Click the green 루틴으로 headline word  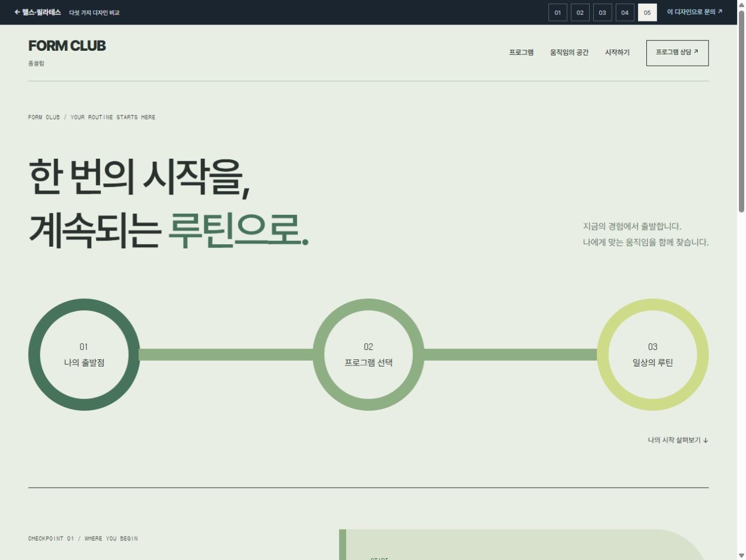(238, 230)
